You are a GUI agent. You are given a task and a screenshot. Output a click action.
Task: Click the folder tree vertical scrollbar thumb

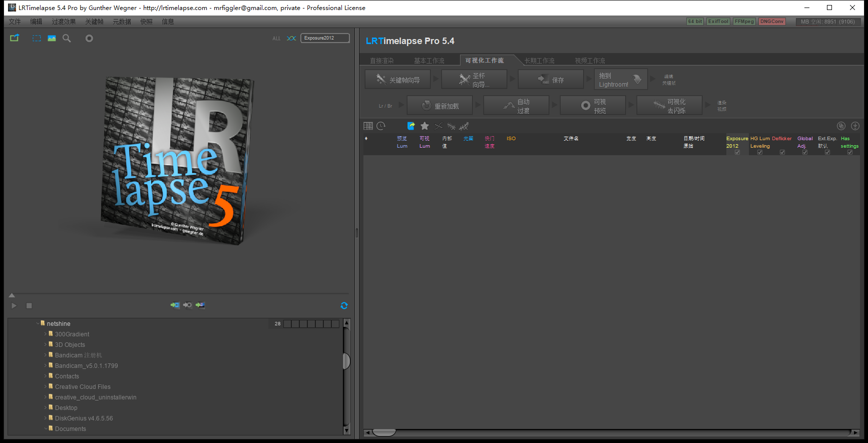(x=346, y=361)
